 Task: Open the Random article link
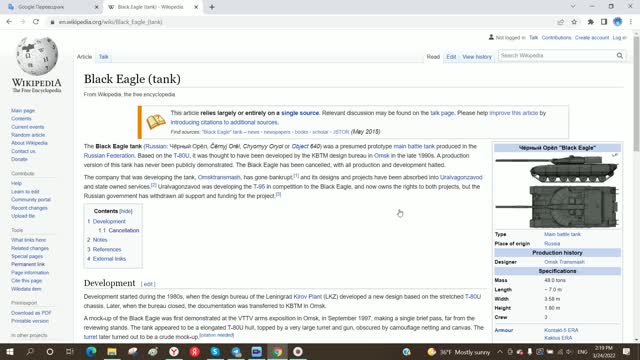click(28, 135)
